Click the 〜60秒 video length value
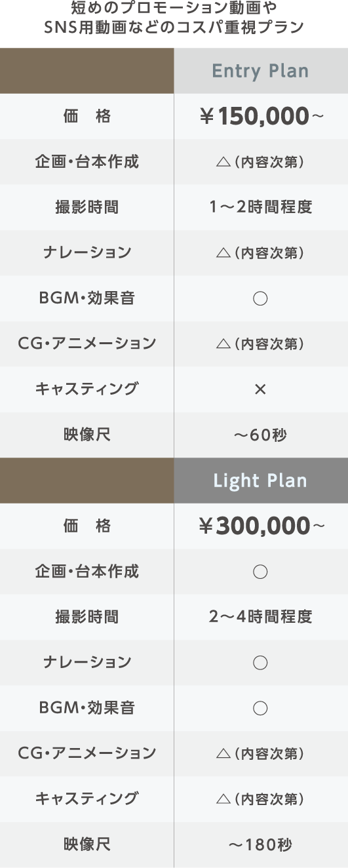Screen dimensions: 348x868 pos(260,435)
